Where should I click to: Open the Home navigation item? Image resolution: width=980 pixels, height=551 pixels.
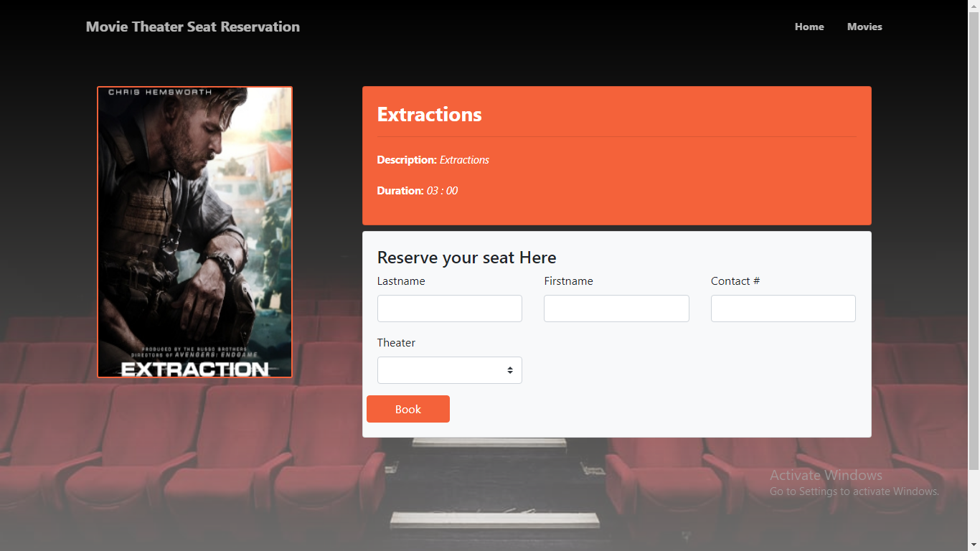pos(809,27)
